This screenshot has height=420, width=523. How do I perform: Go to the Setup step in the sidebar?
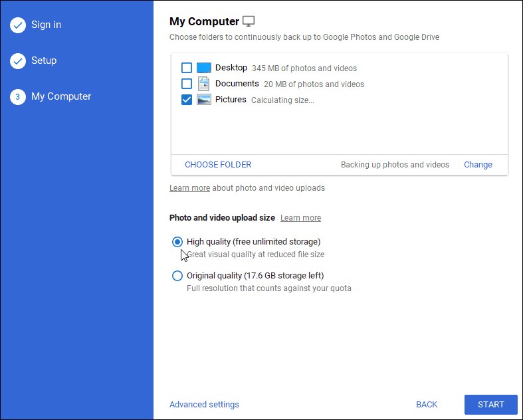click(x=44, y=60)
